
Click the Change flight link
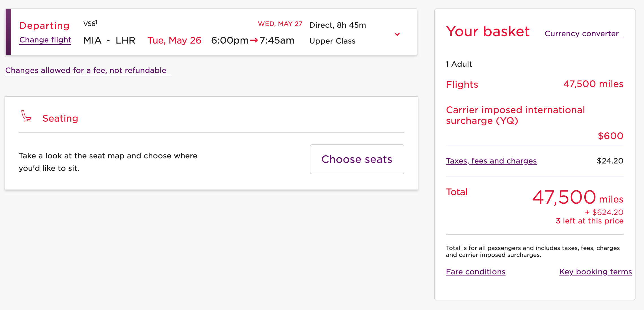(45, 40)
